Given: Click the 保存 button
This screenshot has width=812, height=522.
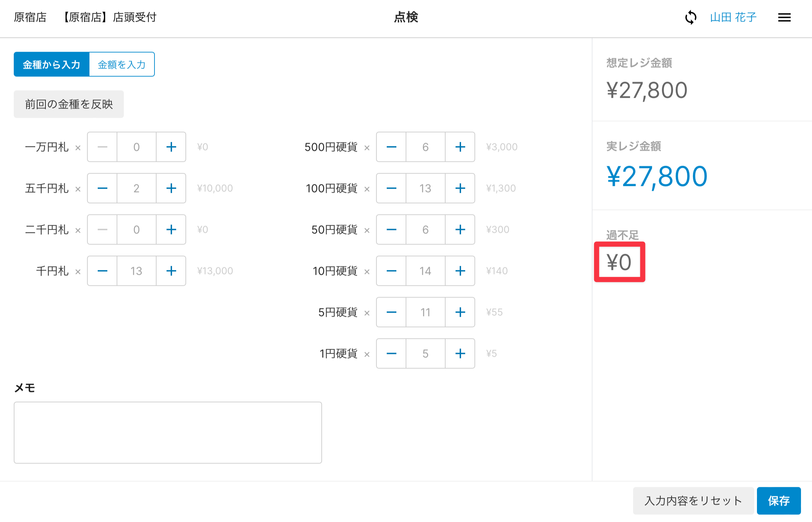Looking at the screenshot, I should (x=779, y=501).
